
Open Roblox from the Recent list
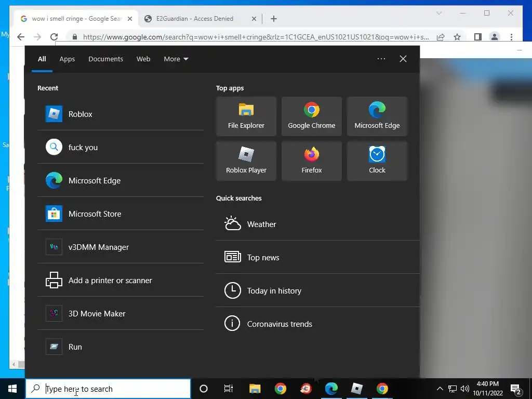[121, 114]
